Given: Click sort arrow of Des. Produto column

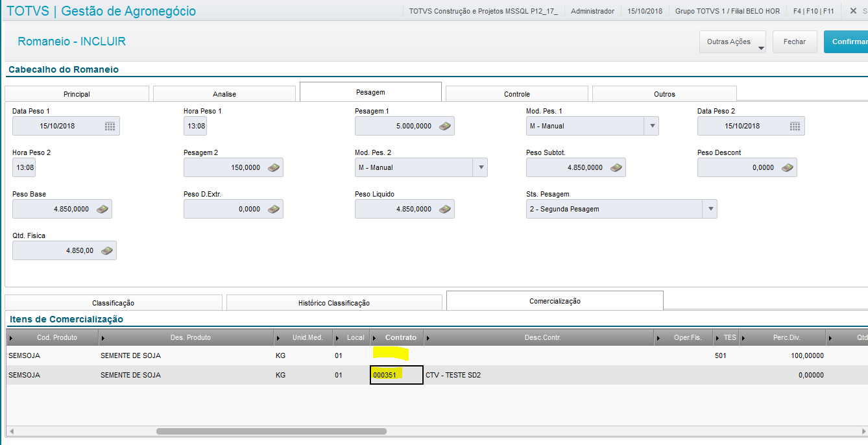Looking at the screenshot, I should tap(104, 338).
